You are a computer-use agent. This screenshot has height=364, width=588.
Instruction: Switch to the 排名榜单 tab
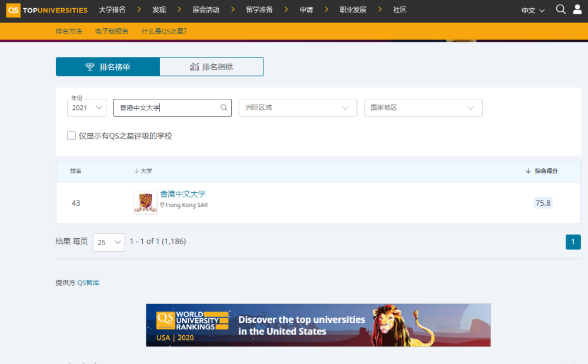tap(108, 66)
